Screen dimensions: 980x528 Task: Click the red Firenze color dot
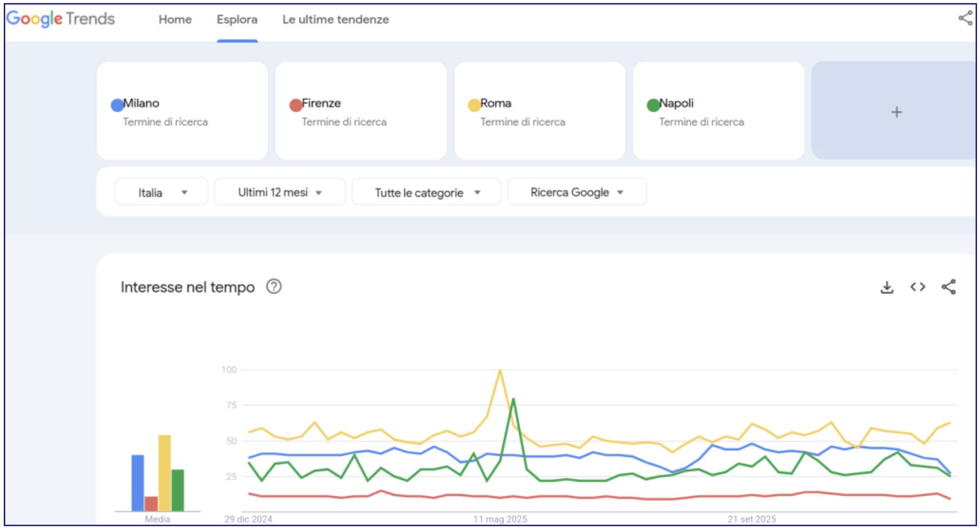[296, 105]
